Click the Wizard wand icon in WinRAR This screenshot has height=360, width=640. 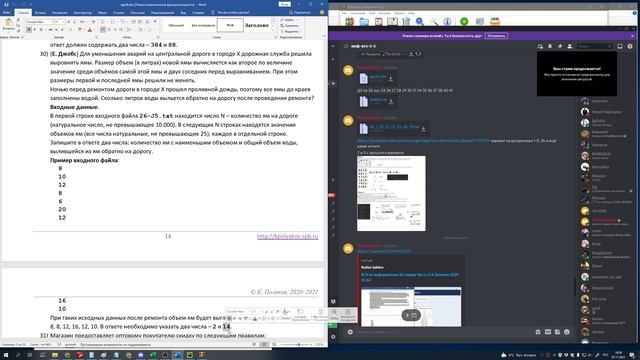434,22
